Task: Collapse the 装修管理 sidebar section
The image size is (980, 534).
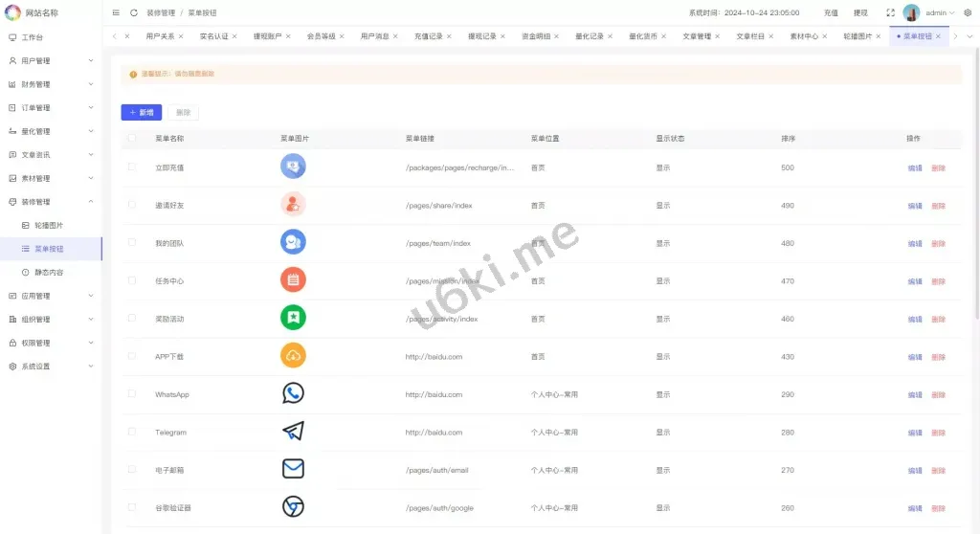Action: point(50,202)
